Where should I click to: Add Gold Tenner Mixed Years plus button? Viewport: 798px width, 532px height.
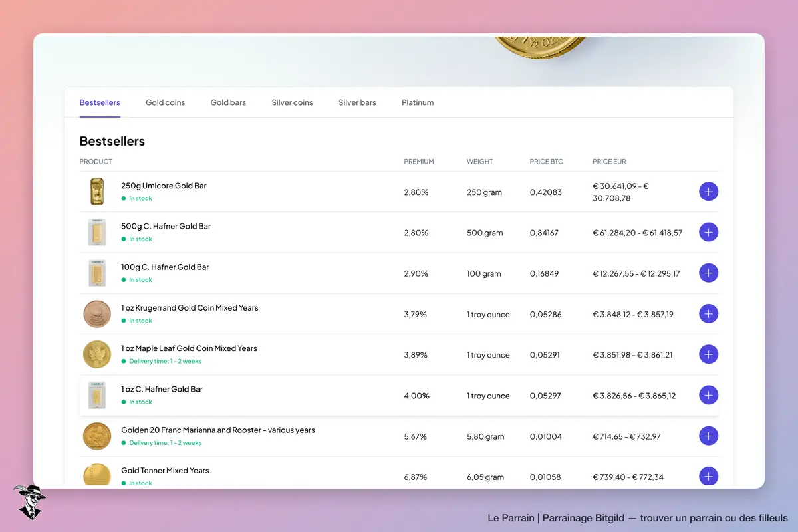click(709, 476)
